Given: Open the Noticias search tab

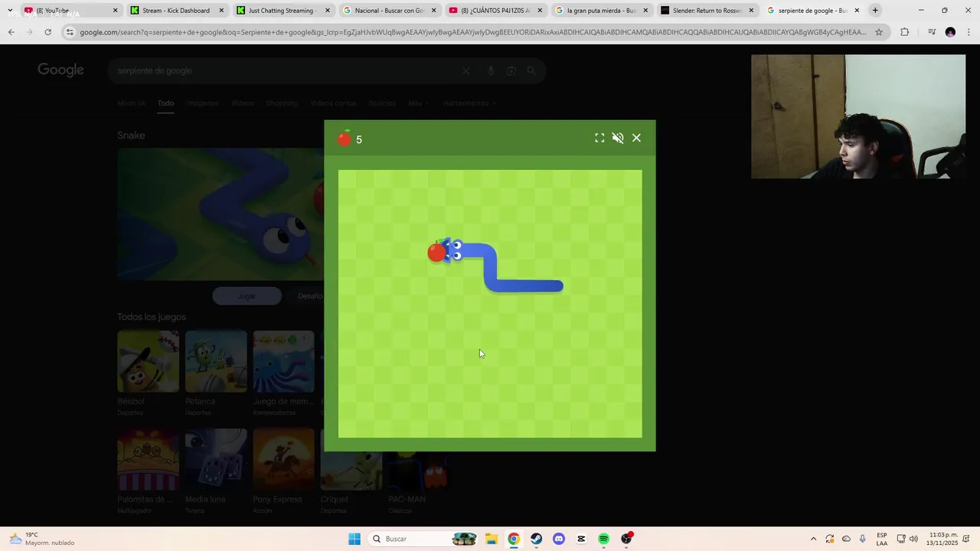Looking at the screenshot, I should [x=382, y=103].
